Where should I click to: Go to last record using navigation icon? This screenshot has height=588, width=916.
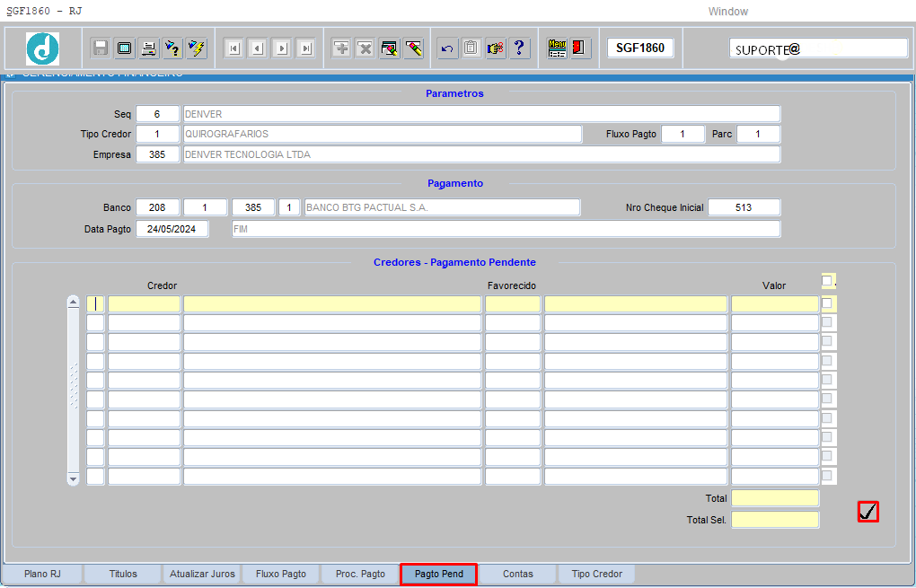305,48
